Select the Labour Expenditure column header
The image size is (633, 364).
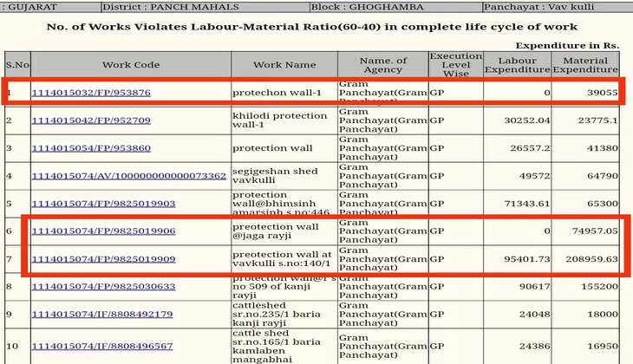point(517,65)
